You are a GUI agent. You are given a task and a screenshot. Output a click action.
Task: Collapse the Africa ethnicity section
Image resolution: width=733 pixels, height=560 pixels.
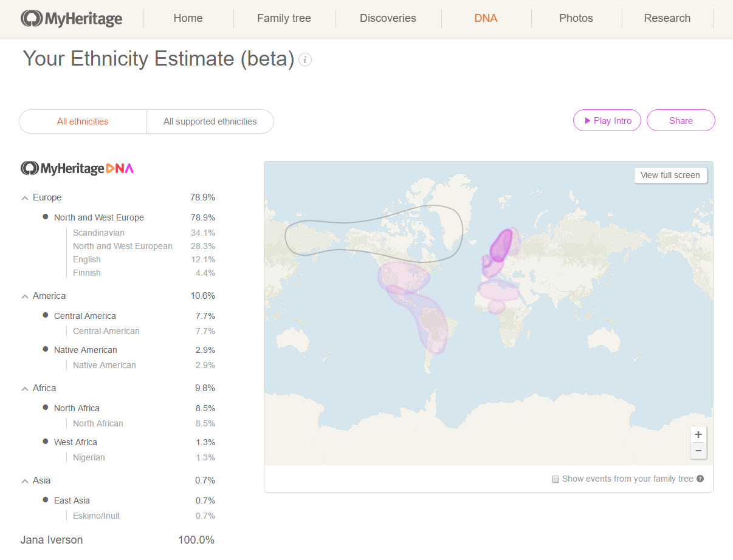point(24,388)
